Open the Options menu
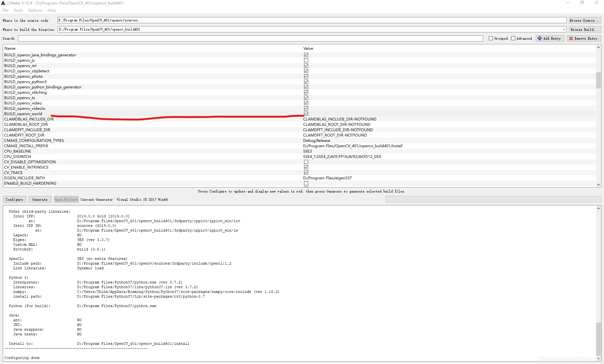 point(35,10)
